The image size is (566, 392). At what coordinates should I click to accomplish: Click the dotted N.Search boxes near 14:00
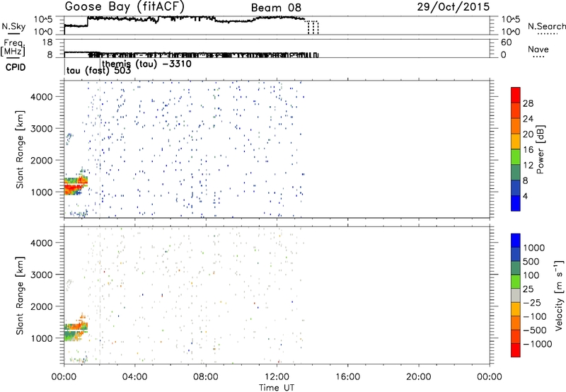pyautogui.click(x=313, y=28)
